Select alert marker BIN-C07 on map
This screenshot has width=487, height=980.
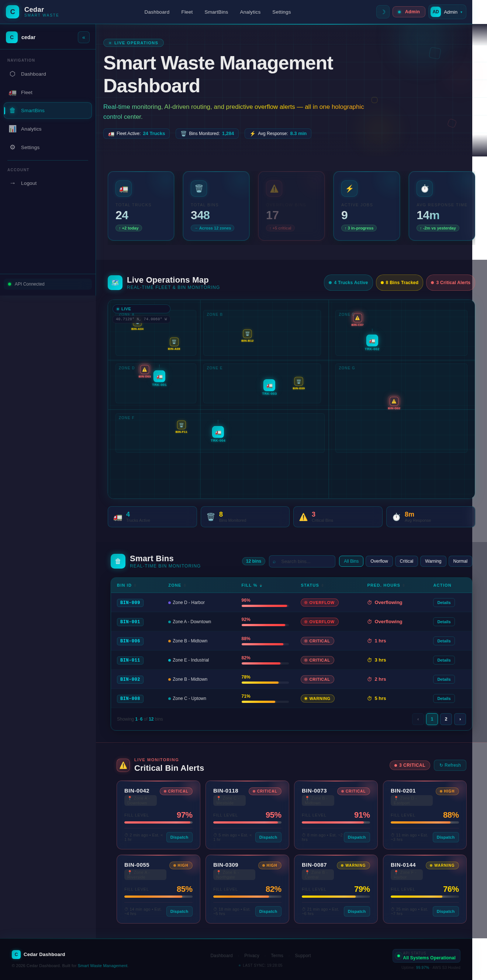point(357,318)
